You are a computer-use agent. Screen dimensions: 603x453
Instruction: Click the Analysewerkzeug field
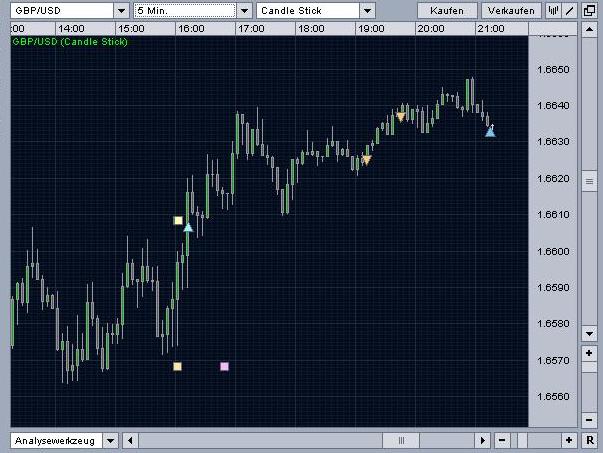[57, 441]
